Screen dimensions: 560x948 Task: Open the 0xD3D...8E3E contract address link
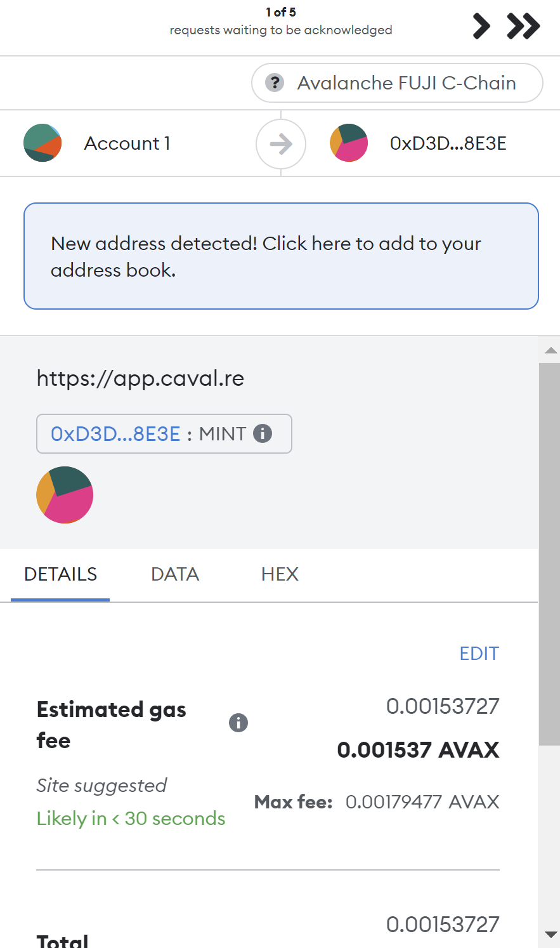click(x=115, y=434)
